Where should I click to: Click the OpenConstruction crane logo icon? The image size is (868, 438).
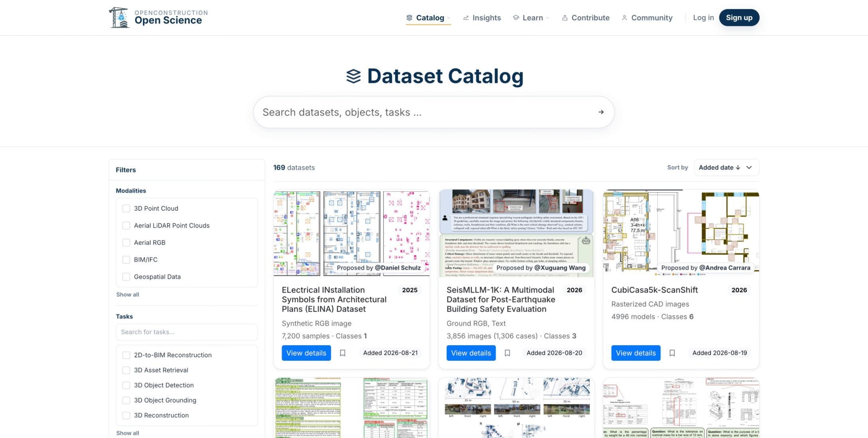pos(119,18)
